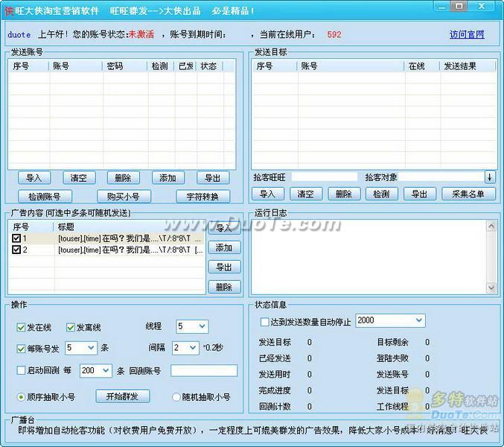Click the 状态 column header

209,66
